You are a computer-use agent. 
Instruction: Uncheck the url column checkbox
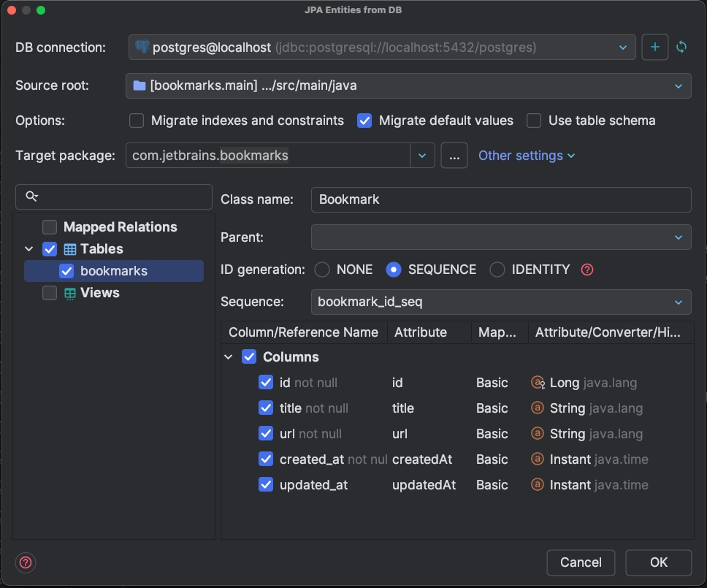(266, 433)
